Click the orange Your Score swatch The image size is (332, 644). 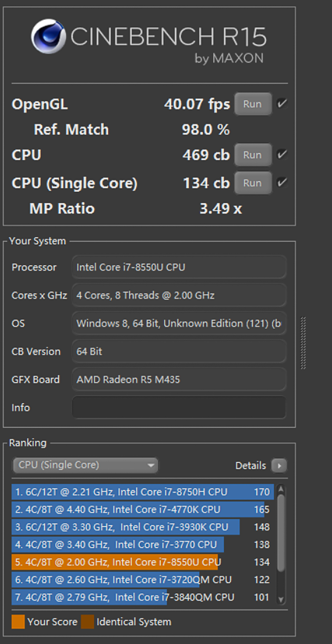[18, 622]
